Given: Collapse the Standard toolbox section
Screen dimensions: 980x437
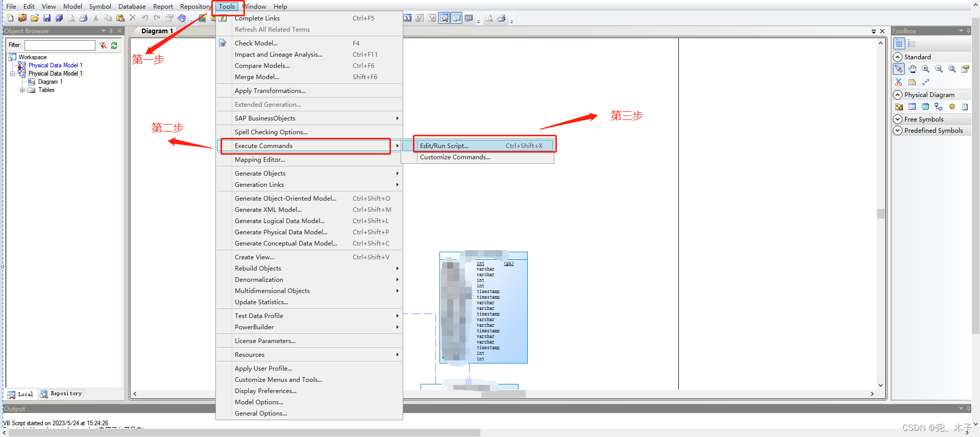Looking at the screenshot, I should click(x=898, y=57).
